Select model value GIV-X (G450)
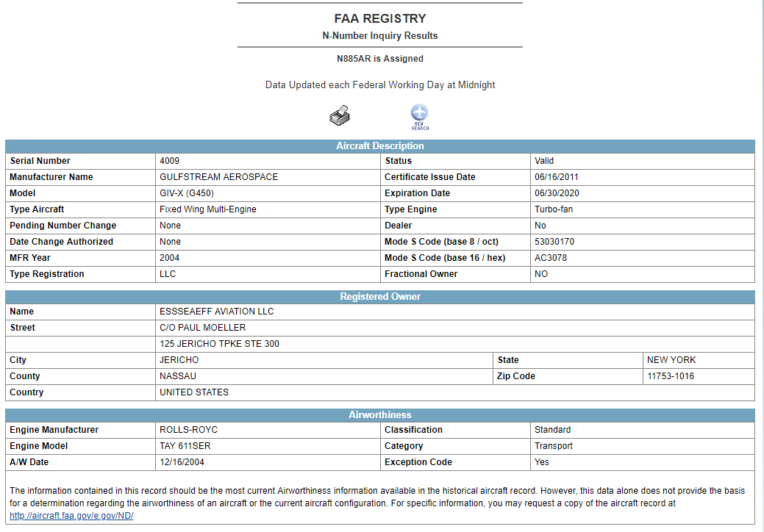This screenshot has width=764, height=532. [x=187, y=193]
